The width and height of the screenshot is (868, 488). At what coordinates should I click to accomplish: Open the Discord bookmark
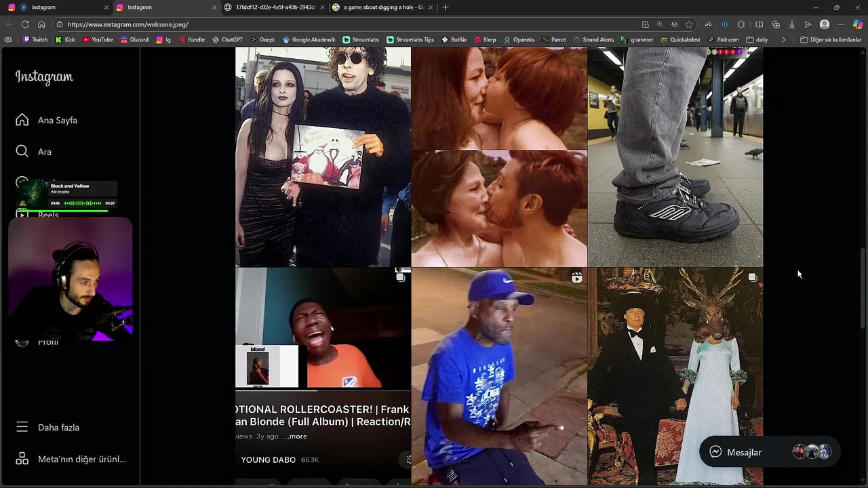134,40
